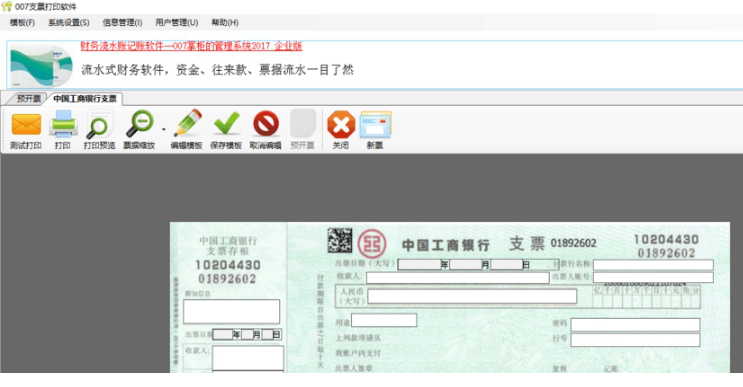Open the 系统设置(S) menu
Image resolution: width=743 pixels, height=387 pixels.
[69, 22]
